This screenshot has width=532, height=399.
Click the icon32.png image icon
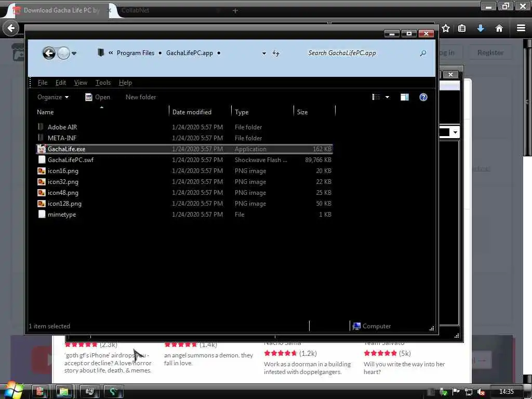pyautogui.click(x=42, y=181)
